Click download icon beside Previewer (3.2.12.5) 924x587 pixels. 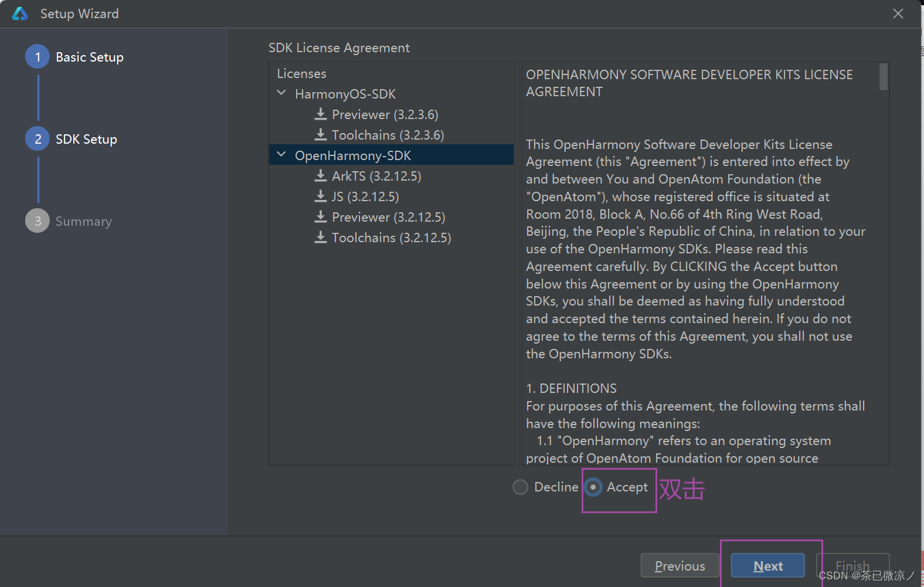[321, 216]
